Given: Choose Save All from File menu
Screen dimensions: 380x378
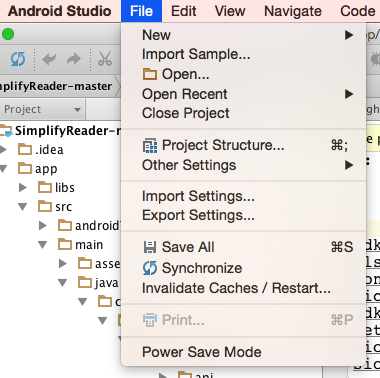Looking at the screenshot, I should tap(244, 247).
